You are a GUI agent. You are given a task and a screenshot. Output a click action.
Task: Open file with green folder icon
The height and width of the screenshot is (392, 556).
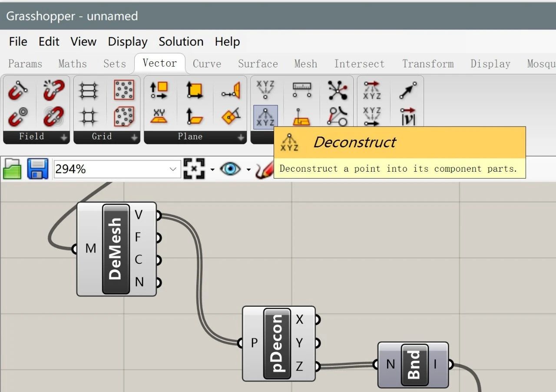coord(12,169)
